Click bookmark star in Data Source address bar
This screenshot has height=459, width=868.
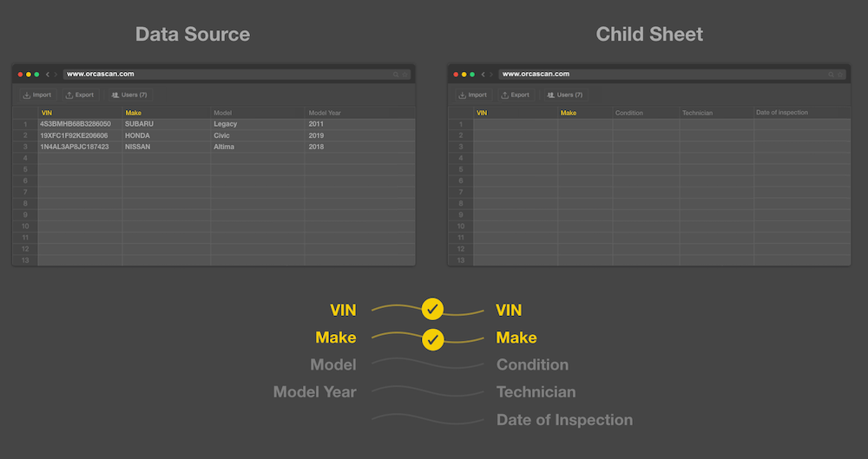point(404,75)
